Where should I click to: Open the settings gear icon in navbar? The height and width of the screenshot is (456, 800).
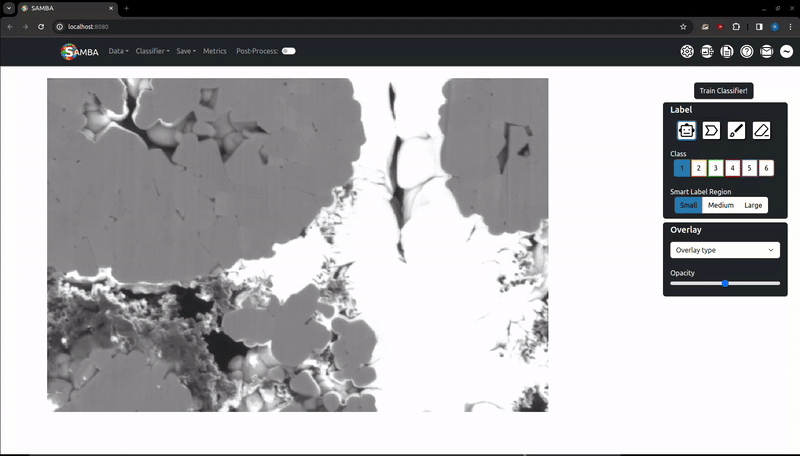687,52
